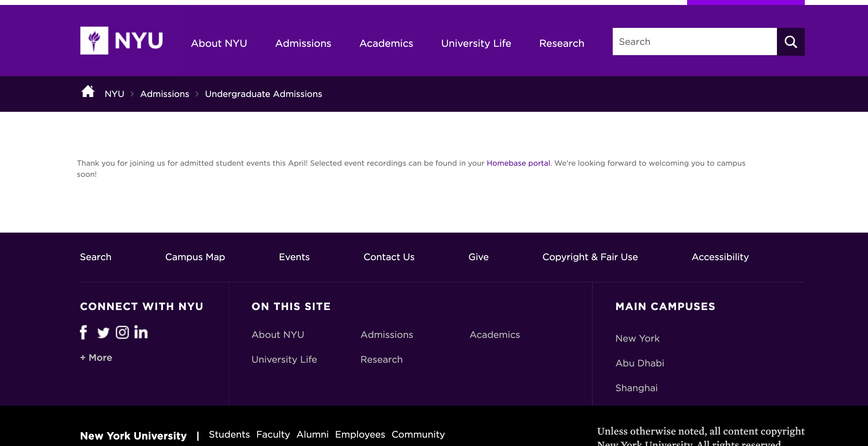Viewport: 868px width, 446px height.
Task: Open the Research header menu
Action: [x=561, y=43]
